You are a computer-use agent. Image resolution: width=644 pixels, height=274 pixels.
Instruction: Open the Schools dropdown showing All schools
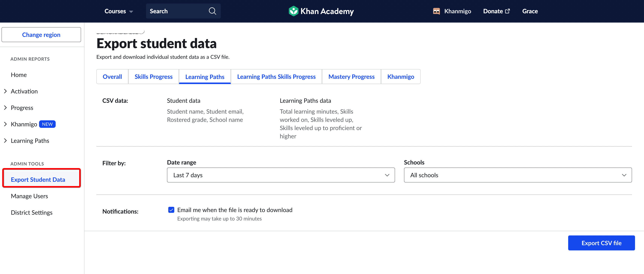click(518, 175)
